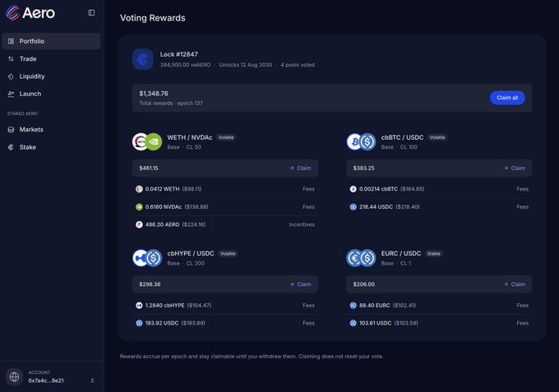
Task: Click the $1,348.76 total rewards amount
Action: pos(154,94)
